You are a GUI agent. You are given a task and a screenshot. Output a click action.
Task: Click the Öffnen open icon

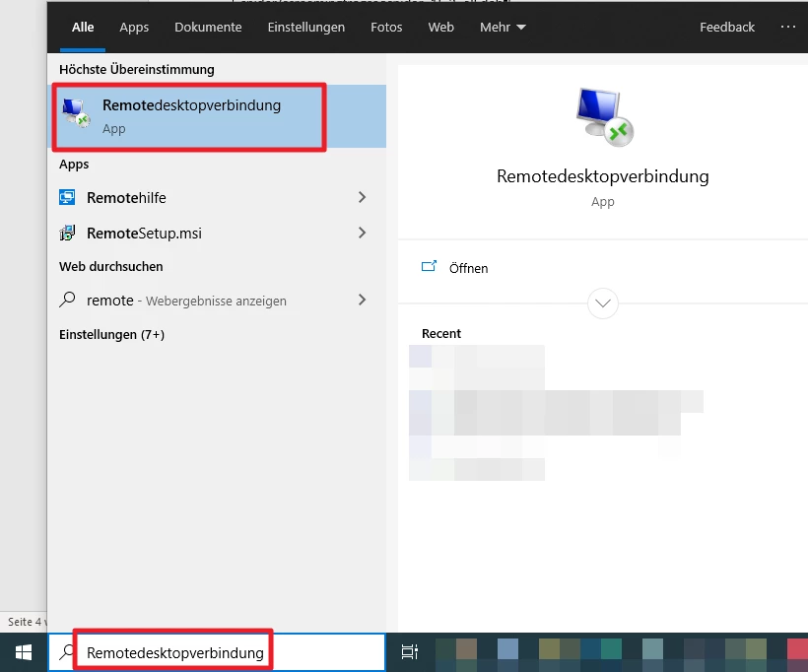[429, 267]
